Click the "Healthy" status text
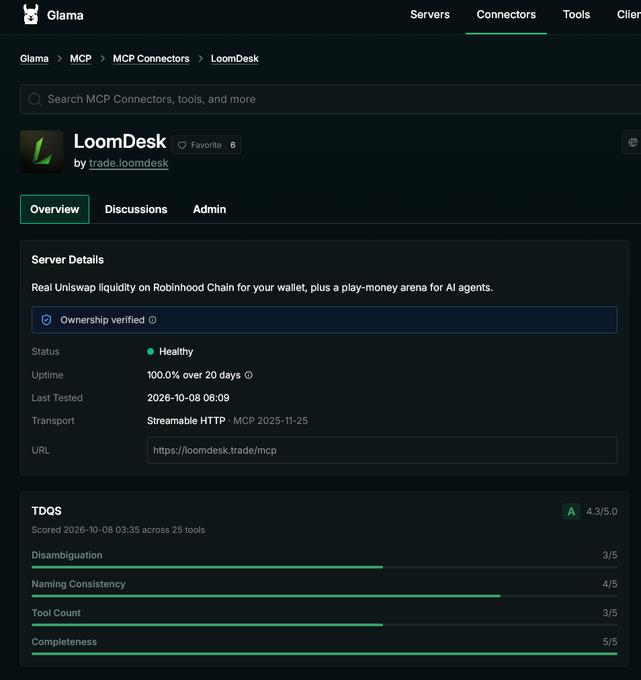Screen dimensions: 641x680 point(176,352)
